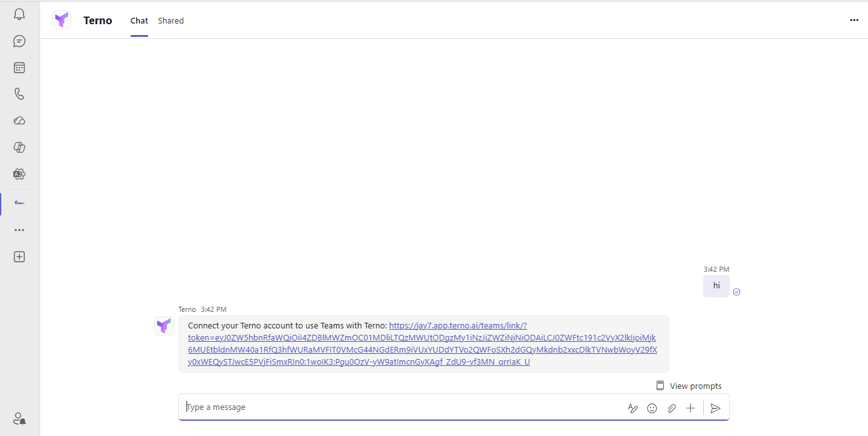Click the 3:42 PM timestamp above 'hi'
Image resolution: width=868 pixels, height=436 pixels.
(x=717, y=269)
